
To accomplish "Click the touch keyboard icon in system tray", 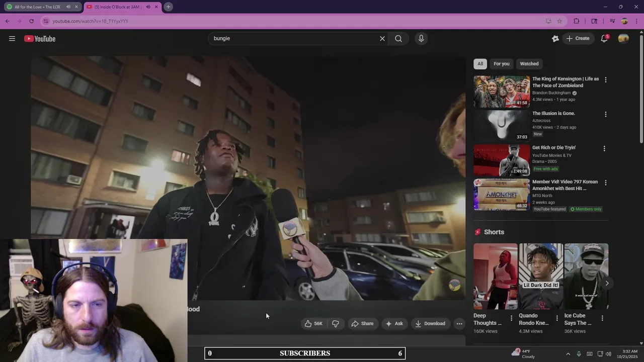I will 590,354.
